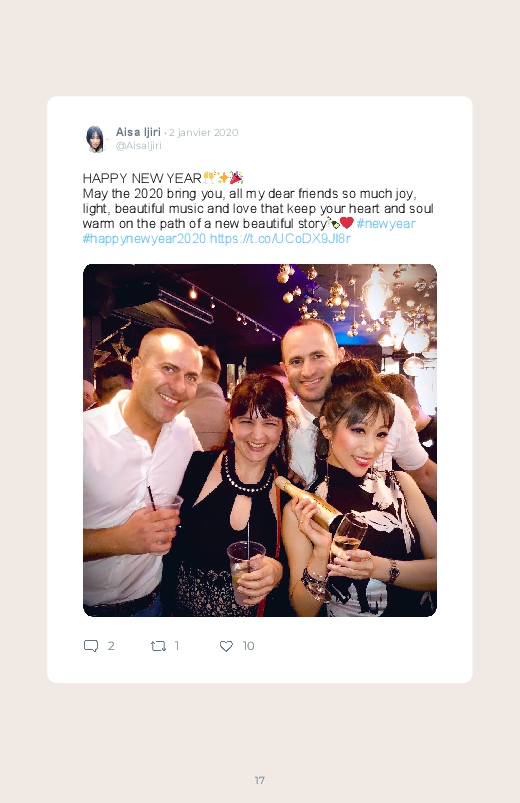The width and height of the screenshot is (520, 803).
Task: Click the @AisaIjiri handle
Action: pos(138,145)
